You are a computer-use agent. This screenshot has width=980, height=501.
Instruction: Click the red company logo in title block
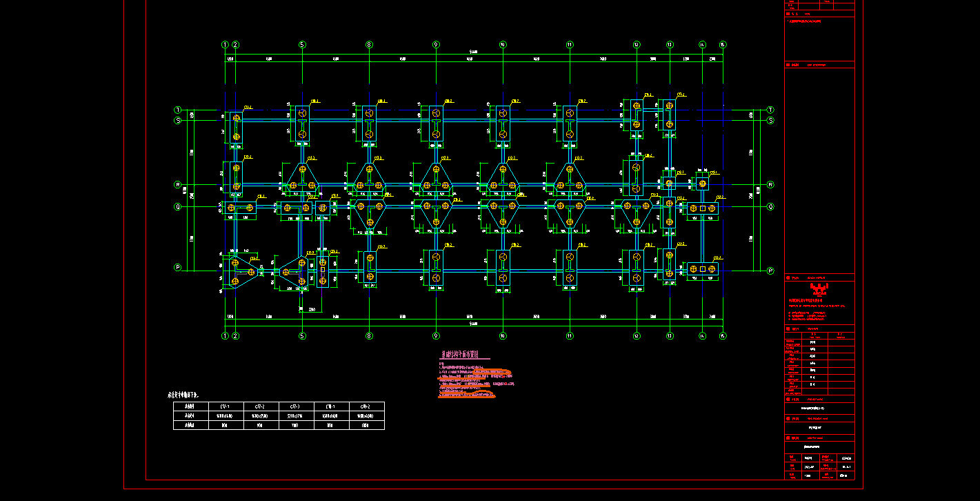819,289
